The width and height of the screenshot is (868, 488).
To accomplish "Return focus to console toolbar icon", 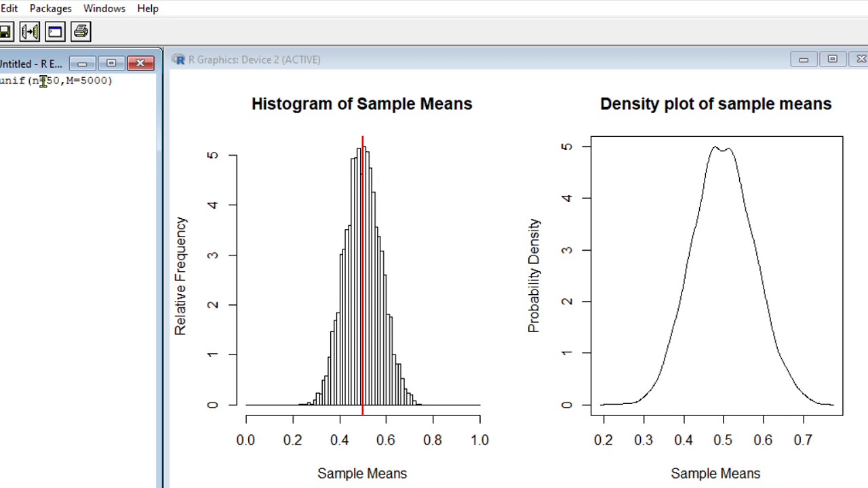I will [x=55, y=31].
